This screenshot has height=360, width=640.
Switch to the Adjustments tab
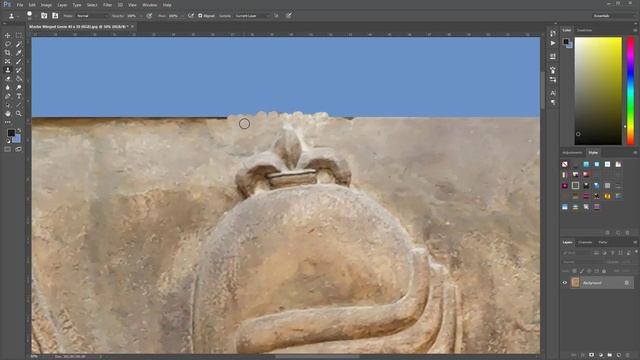(x=572, y=153)
